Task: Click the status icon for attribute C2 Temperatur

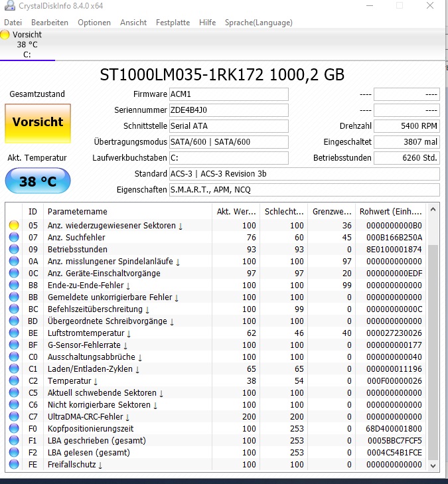Action: click(14, 381)
